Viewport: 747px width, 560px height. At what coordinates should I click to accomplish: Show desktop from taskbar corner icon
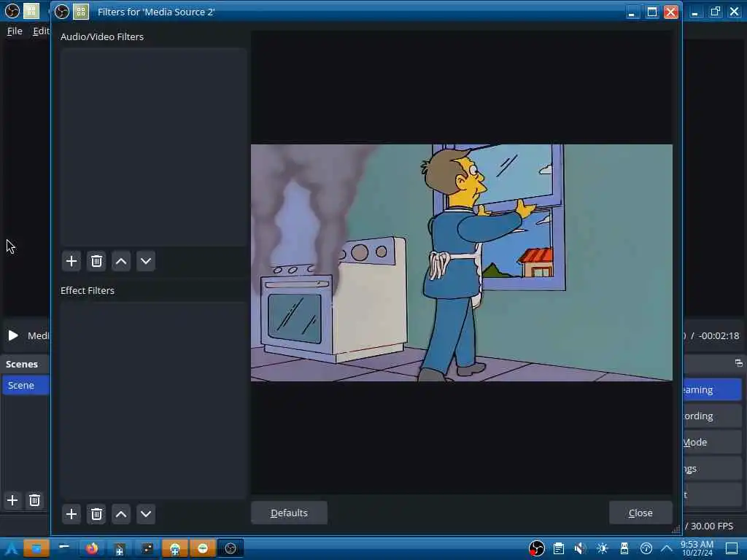[x=732, y=548]
